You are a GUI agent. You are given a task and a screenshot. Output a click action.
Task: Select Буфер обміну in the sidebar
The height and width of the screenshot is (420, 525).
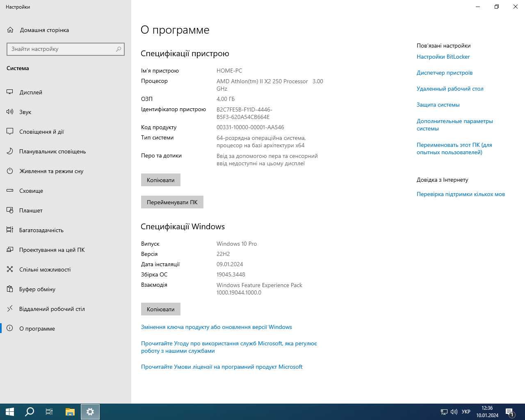tap(66, 289)
